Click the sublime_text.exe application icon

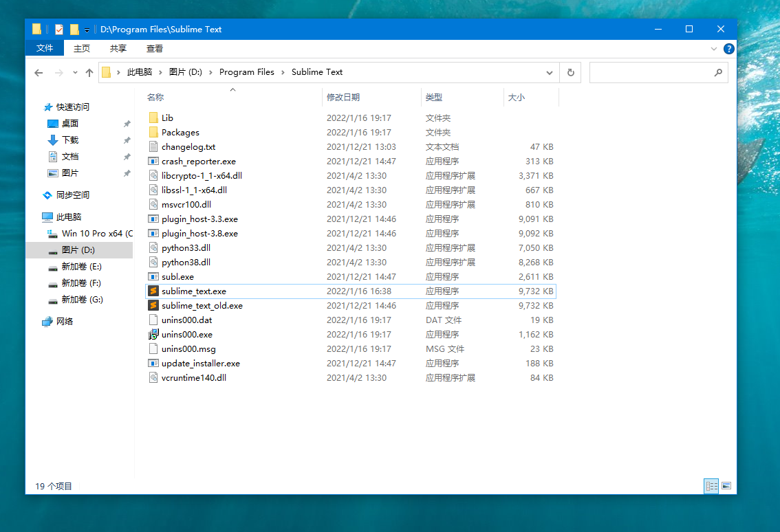(153, 291)
